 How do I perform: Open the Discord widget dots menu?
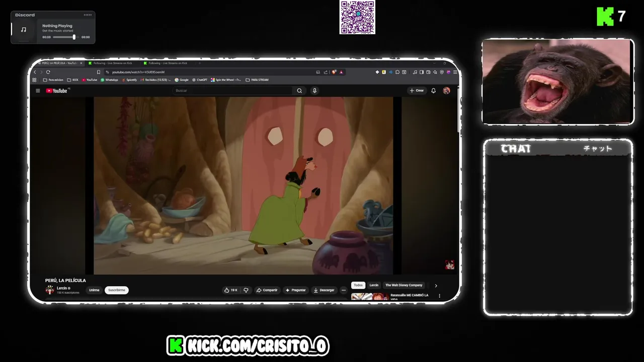pos(88,15)
